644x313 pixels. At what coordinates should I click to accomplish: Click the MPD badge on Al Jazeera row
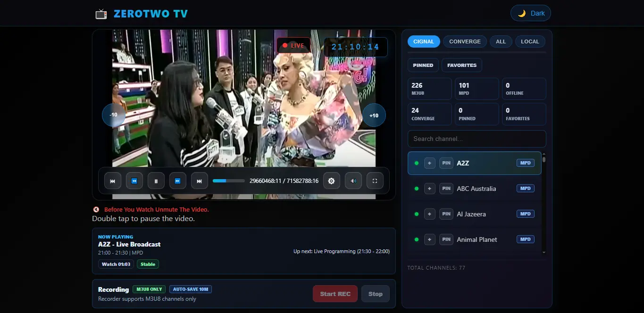(526, 214)
